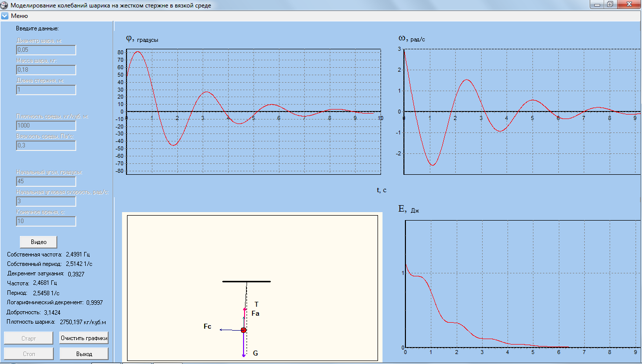Clear plots with Очистить графики button
This screenshot has width=642, height=364.
coord(84,339)
